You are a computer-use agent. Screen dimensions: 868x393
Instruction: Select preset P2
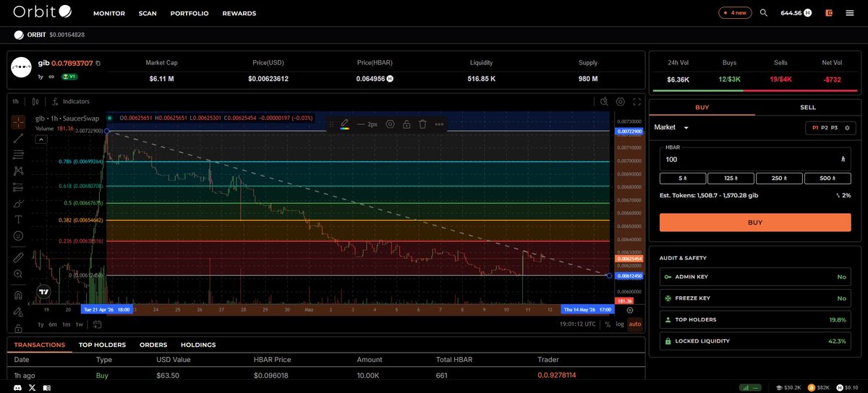point(825,127)
